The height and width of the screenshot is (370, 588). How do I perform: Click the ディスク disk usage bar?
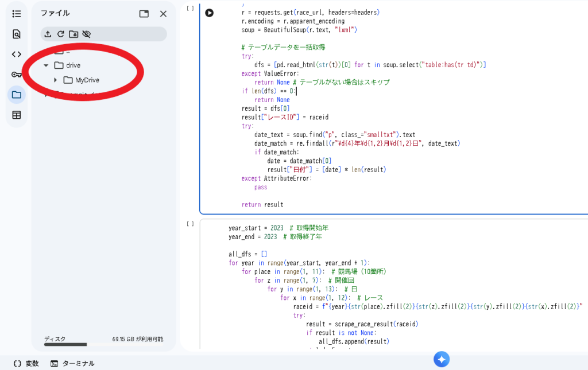[x=65, y=344]
